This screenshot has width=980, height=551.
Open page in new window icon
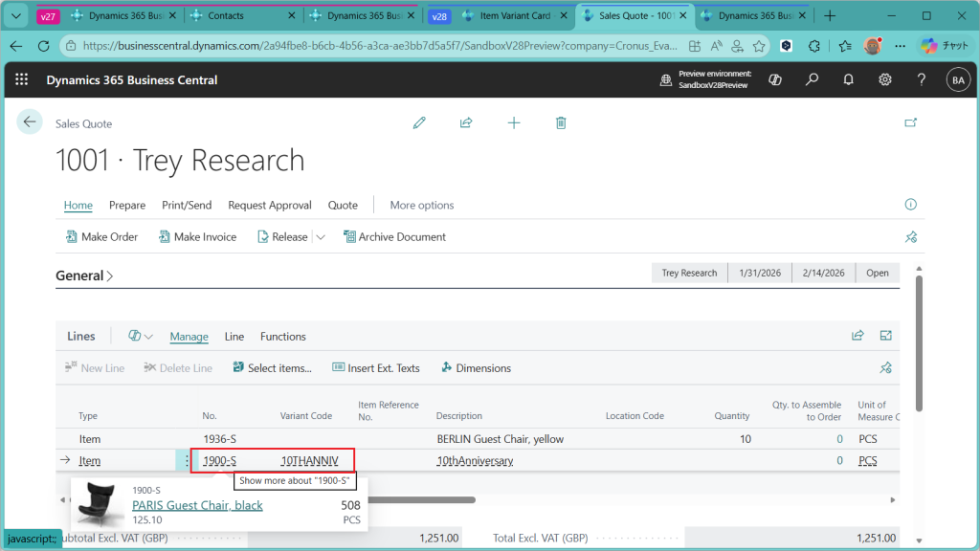(910, 123)
